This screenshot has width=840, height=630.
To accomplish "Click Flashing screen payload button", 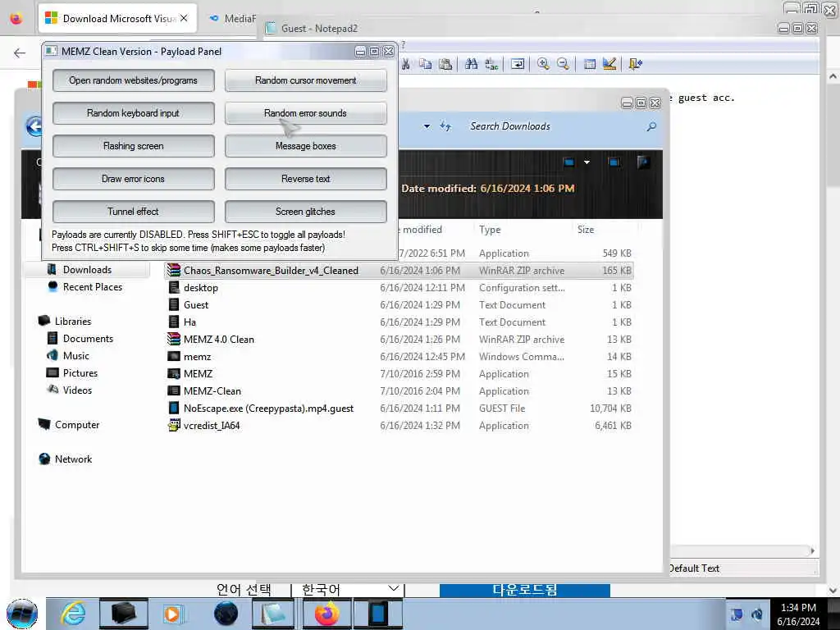I will point(134,146).
